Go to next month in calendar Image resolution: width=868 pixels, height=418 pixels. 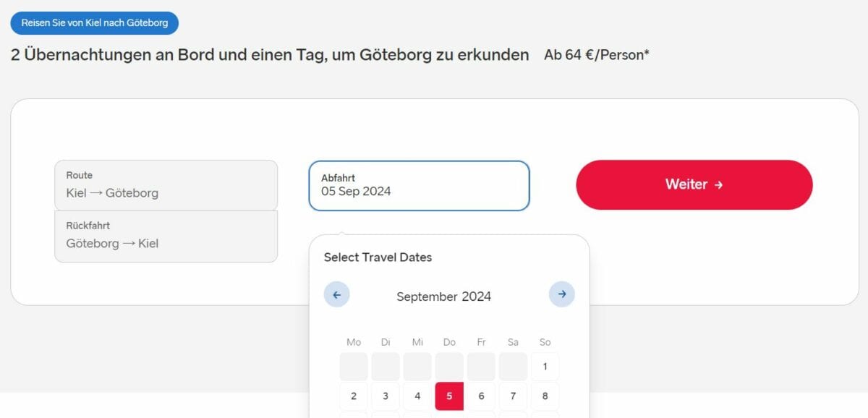click(x=562, y=294)
